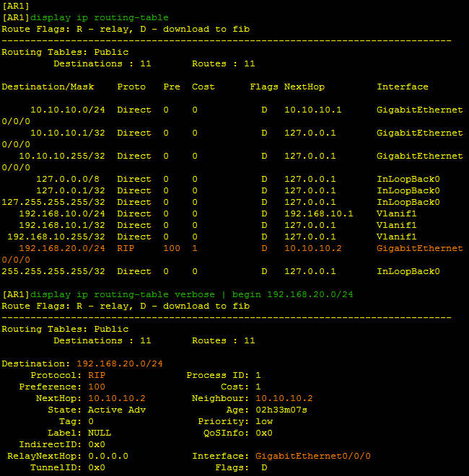
Task: Click the 10.10.10.2 next hop in RIP row
Action: (x=312, y=248)
